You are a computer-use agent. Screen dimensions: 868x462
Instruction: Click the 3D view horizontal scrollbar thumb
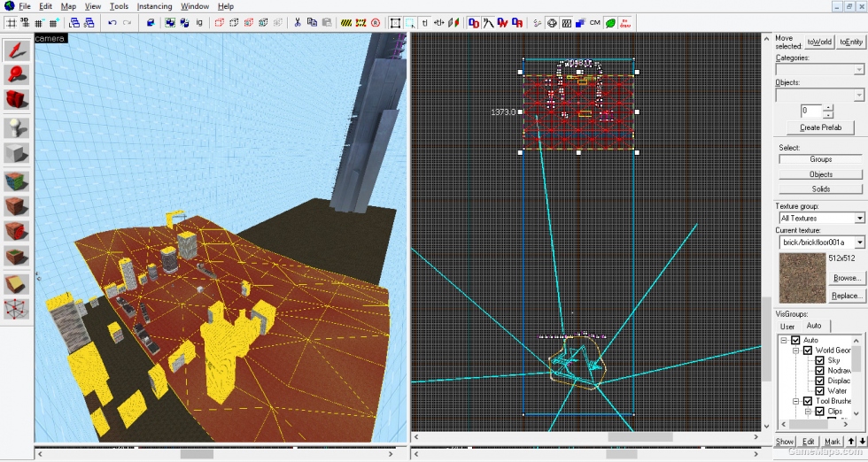pos(197,454)
